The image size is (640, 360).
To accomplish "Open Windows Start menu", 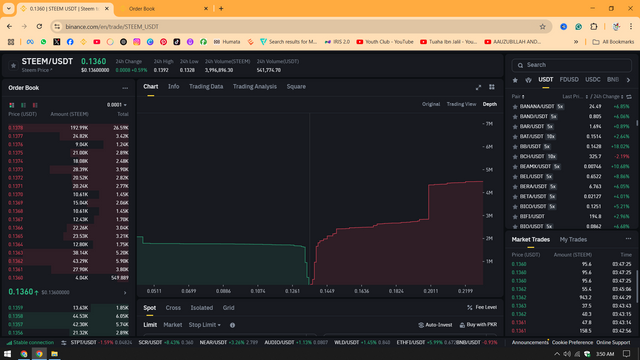I will coord(7,354).
